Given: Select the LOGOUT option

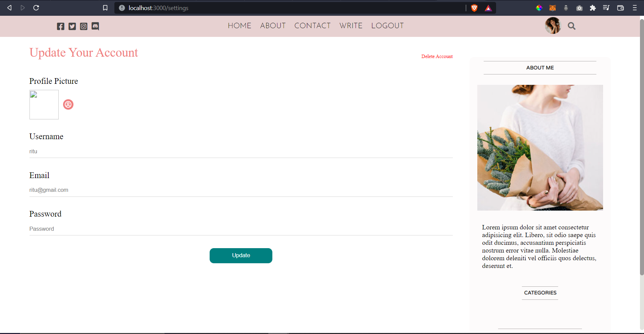Looking at the screenshot, I should coord(387,25).
